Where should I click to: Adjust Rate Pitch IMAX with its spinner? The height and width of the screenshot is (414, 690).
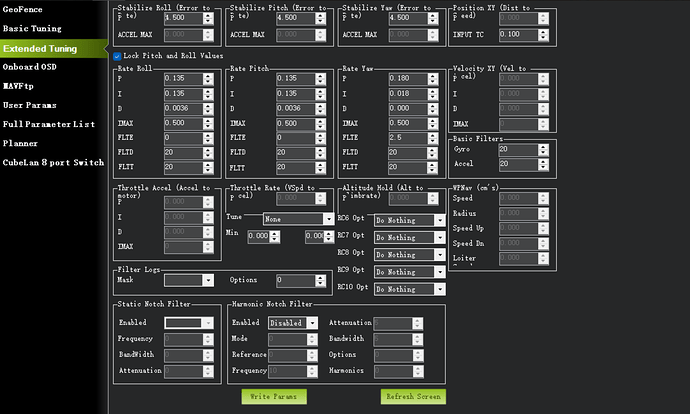click(x=321, y=123)
